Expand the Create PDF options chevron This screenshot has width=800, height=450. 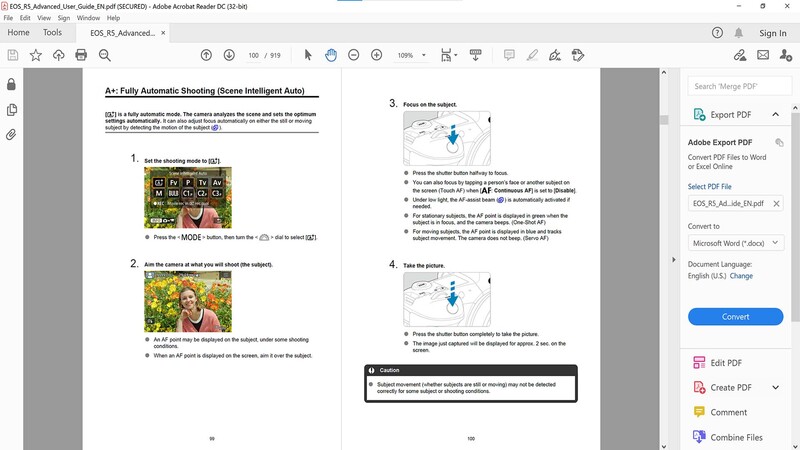776,388
